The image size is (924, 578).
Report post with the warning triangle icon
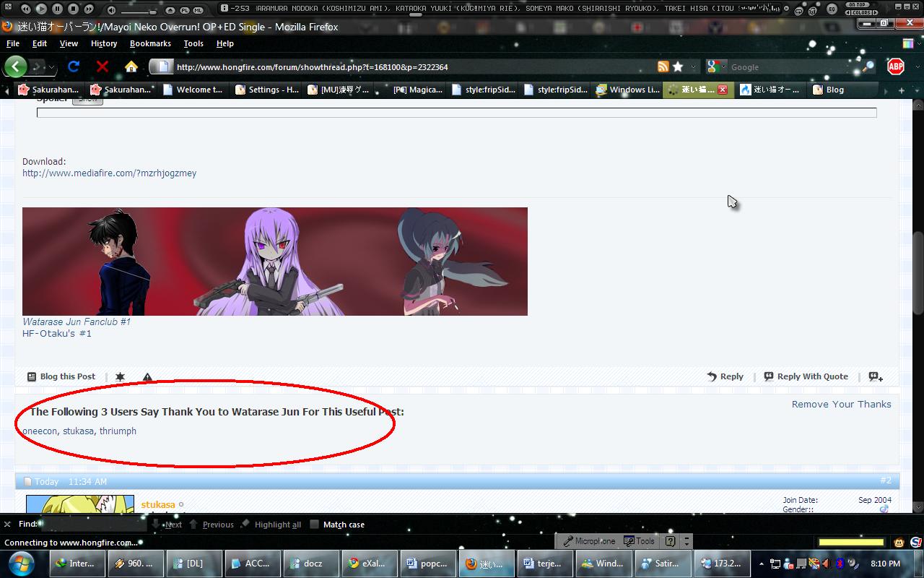(147, 377)
